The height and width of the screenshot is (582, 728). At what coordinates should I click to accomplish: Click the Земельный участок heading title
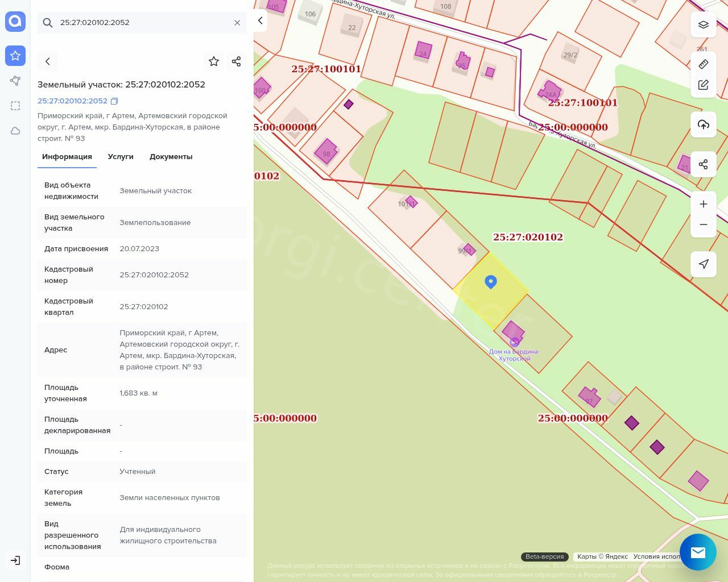121,85
